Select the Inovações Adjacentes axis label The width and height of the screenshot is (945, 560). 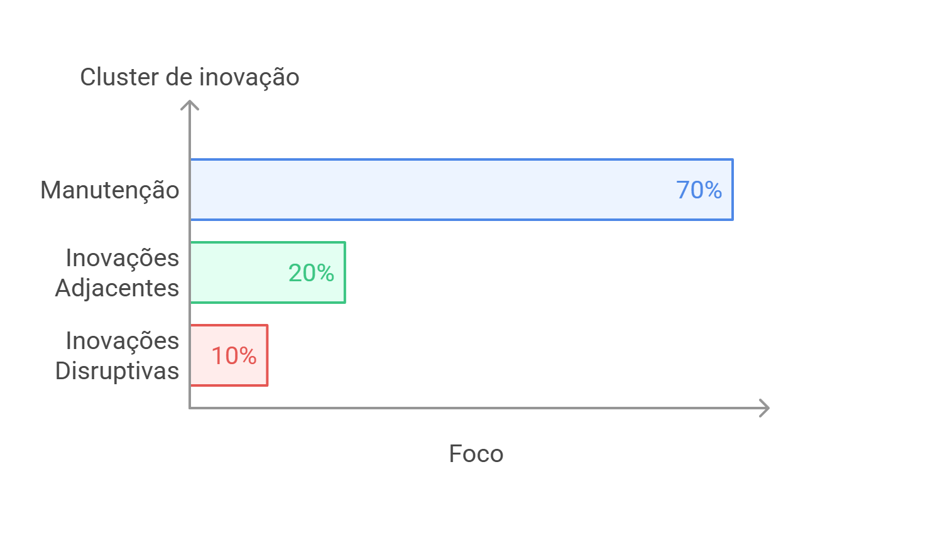tap(117, 272)
